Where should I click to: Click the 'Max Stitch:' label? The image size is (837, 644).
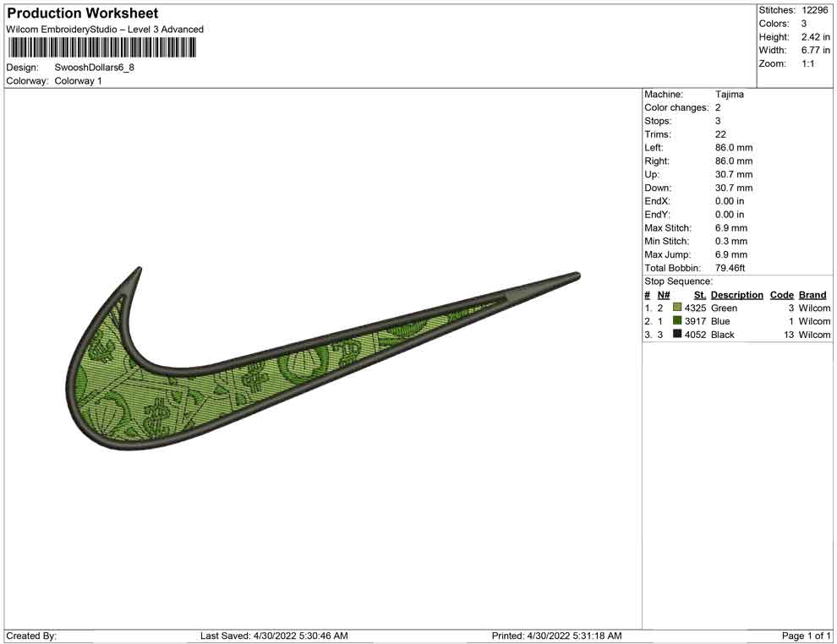pos(667,228)
